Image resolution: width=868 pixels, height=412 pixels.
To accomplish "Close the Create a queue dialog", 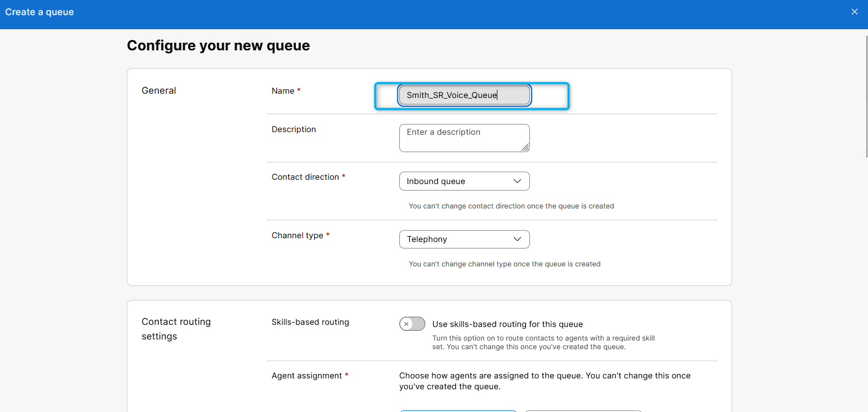I will pyautogui.click(x=854, y=12).
